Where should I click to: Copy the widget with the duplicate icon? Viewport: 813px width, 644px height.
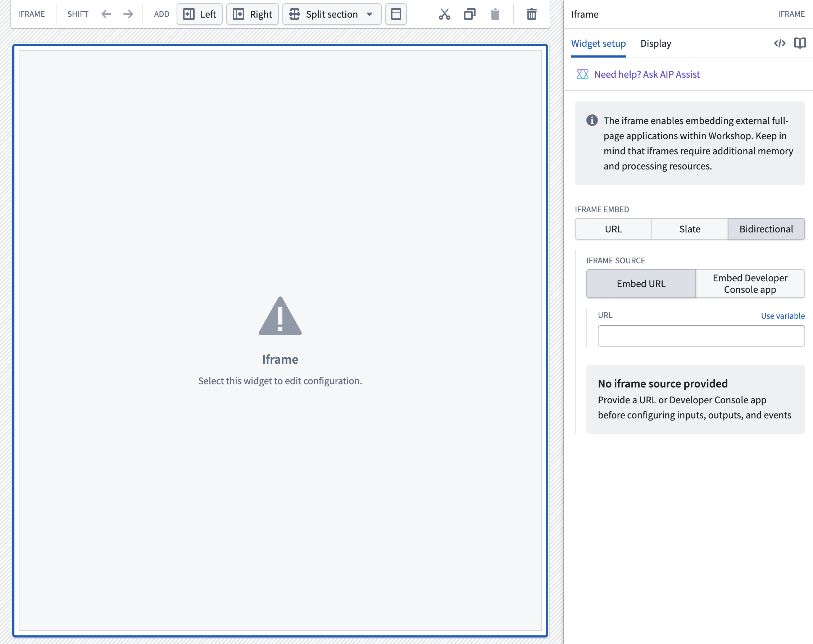pos(469,14)
